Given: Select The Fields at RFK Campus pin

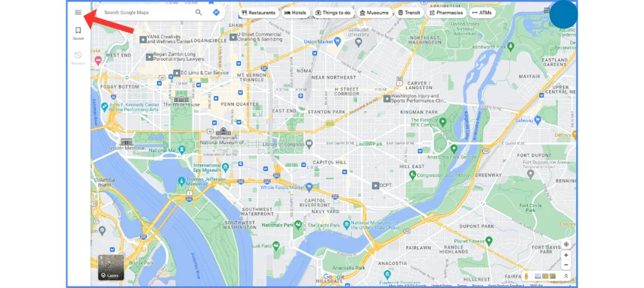Looking at the screenshot, I should [443, 122].
